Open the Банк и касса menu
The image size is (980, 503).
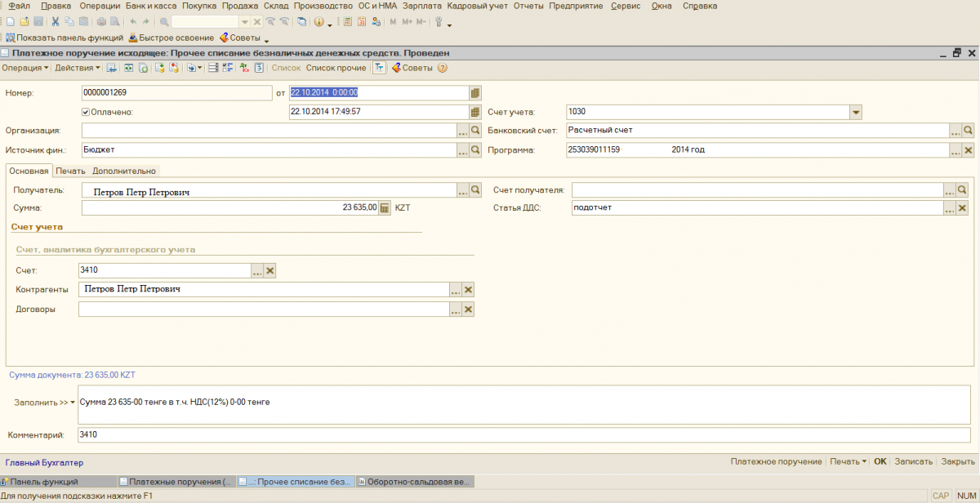click(150, 6)
